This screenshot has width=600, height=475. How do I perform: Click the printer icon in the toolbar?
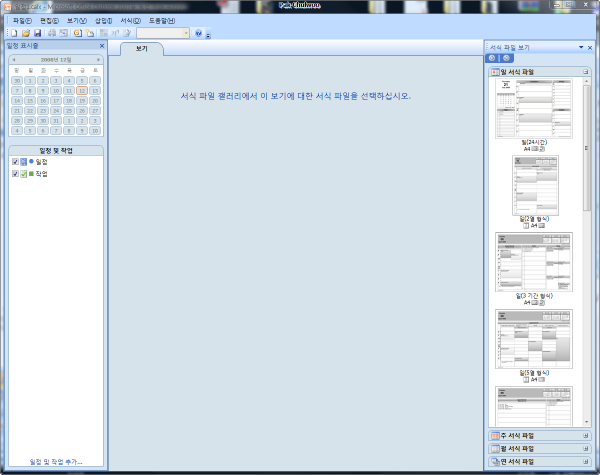pos(52,33)
